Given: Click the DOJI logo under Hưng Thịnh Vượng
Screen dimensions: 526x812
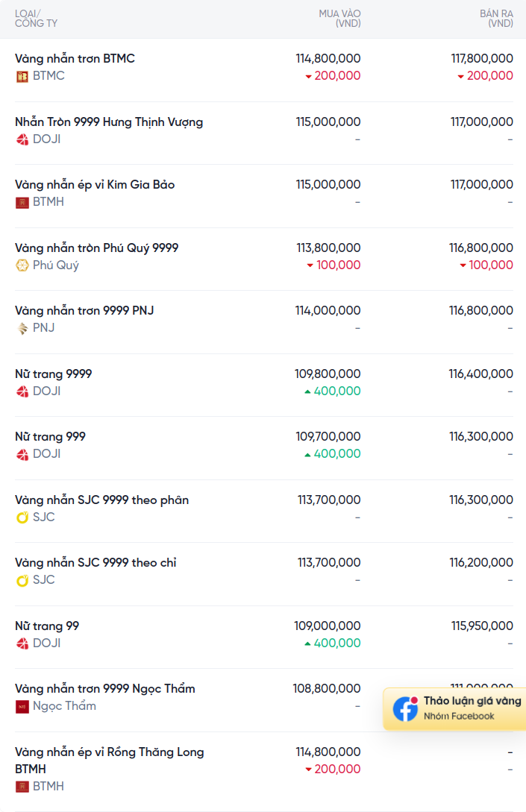Looking at the screenshot, I should [x=22, y=139].
